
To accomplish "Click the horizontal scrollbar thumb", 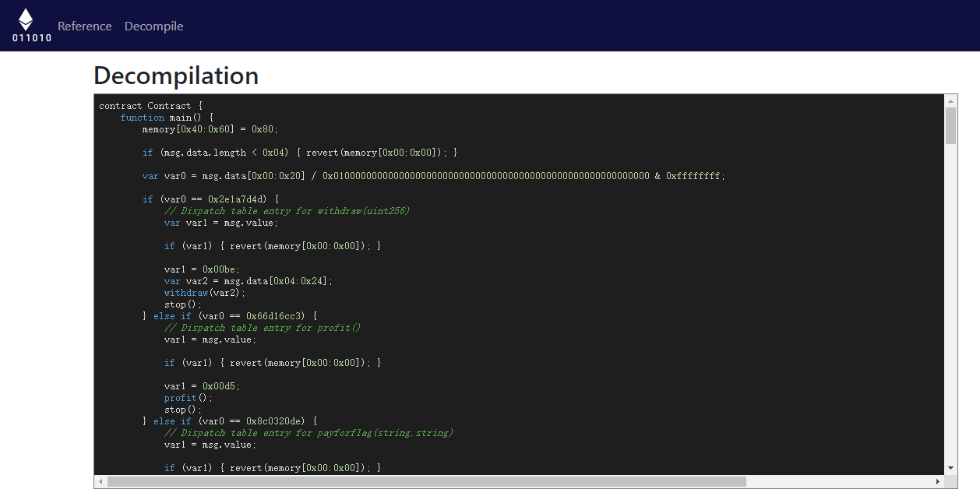I will (426, 482).
